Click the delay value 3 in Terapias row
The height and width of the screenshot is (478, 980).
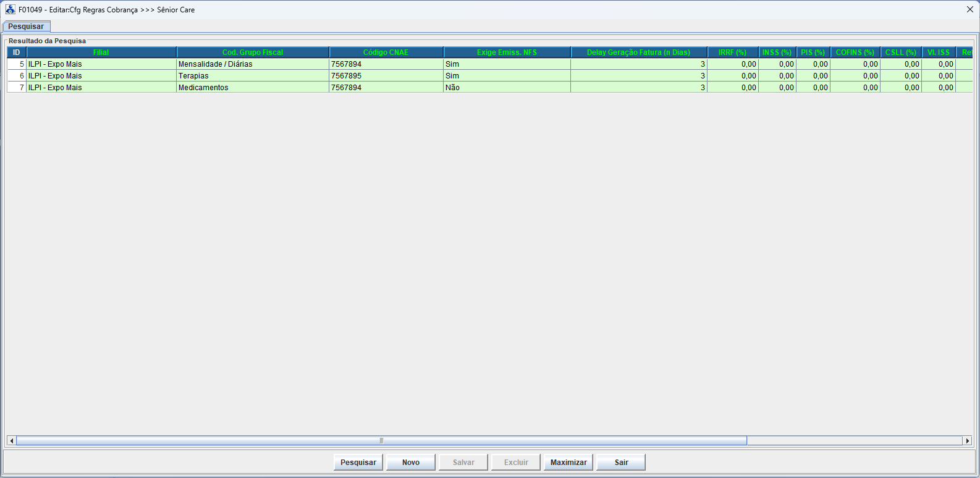coord(639,76)
